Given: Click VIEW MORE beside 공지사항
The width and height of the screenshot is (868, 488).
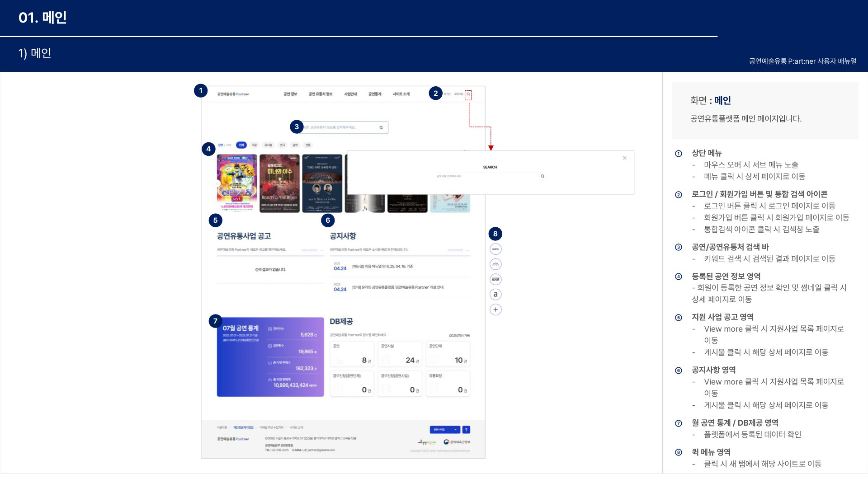Looking at the screenshot, I should pos(458,250).
